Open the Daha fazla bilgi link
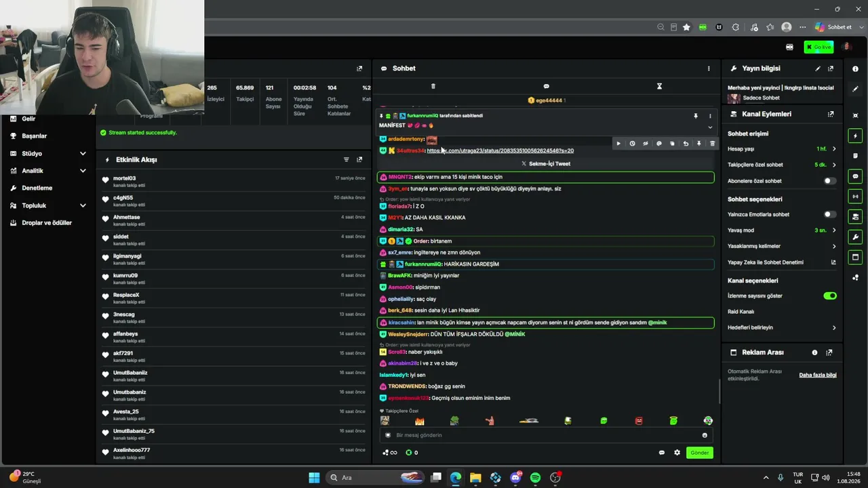This screenshot has width=868, height=488. [x=817, y=375]
